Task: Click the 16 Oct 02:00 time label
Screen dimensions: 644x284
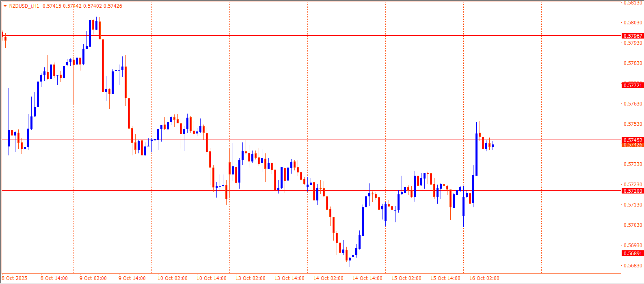Action: [x=484, y=278]
